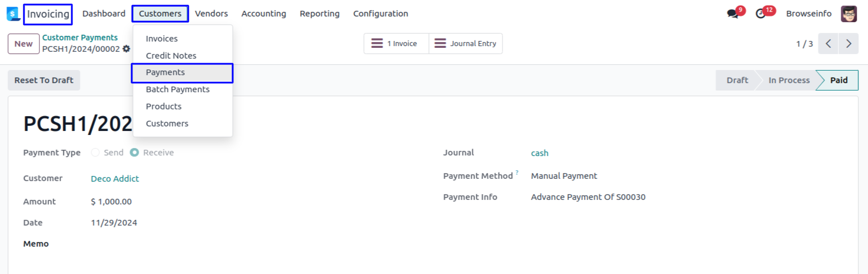This screenshot has width=868, height=274.
Task: Select Credit Notes in the dropdown
Action: point(171,56)
